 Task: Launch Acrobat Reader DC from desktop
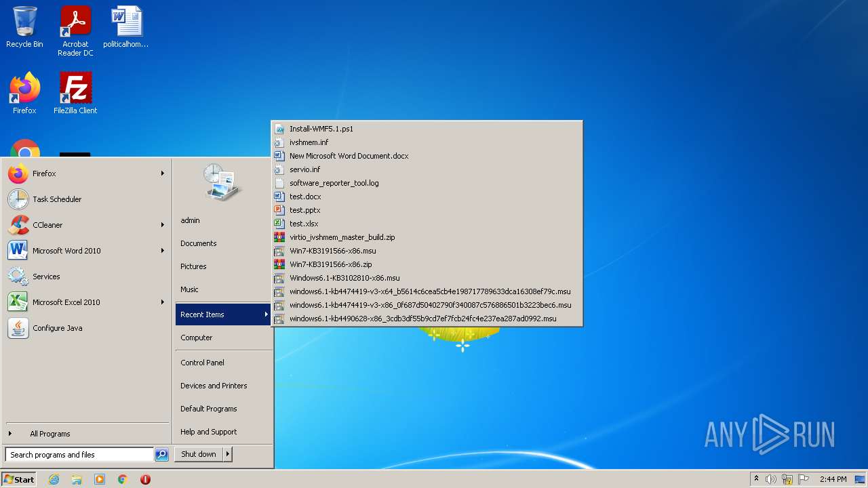pyautogui.click(x=75, y=31)
